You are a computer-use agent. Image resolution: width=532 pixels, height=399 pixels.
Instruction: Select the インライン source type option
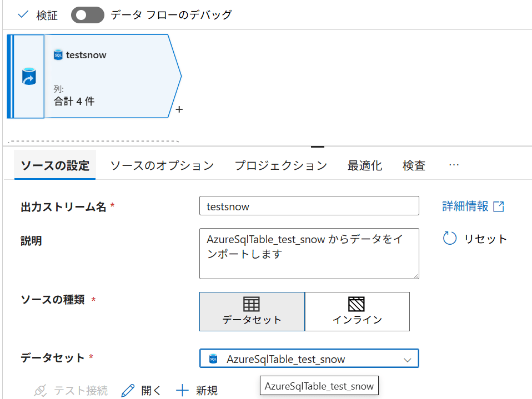tap(357, 311)
